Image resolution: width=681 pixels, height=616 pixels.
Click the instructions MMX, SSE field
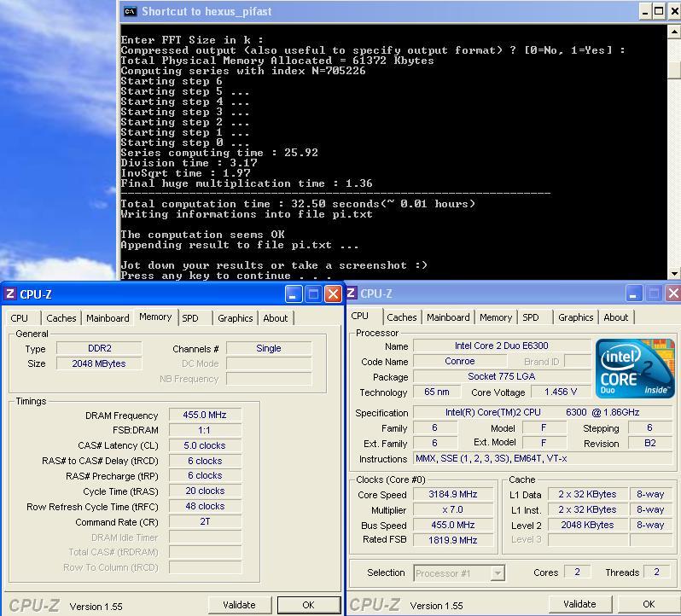tap(543, 458)
